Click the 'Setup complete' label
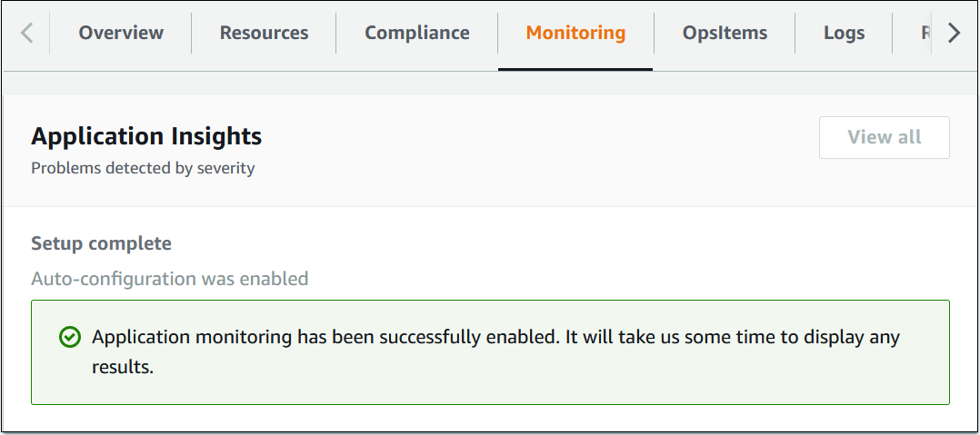 101,243
